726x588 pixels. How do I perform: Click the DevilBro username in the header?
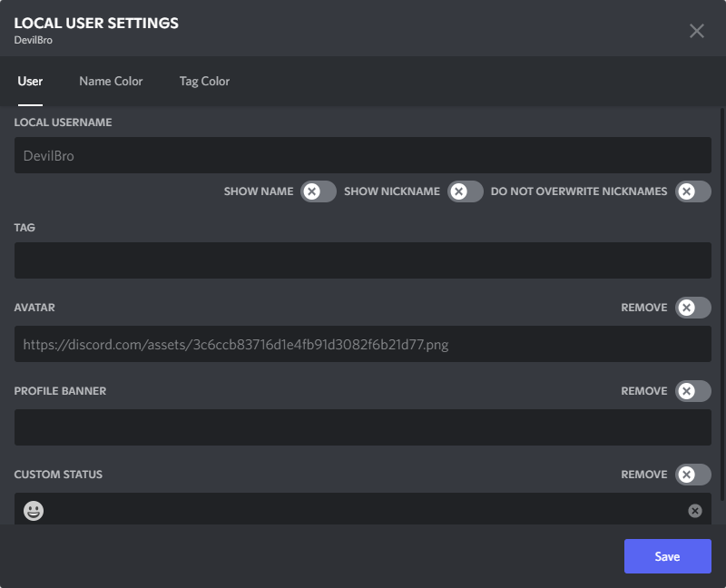click(28, 40)
